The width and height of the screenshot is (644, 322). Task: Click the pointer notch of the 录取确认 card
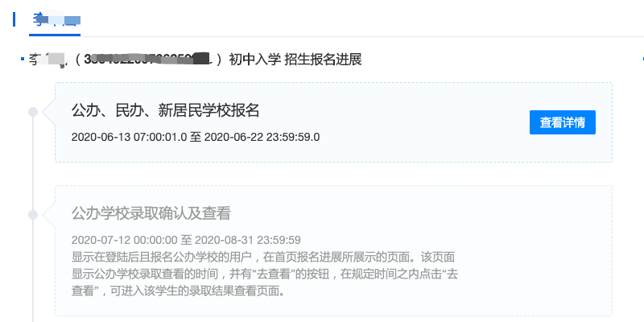tap(49, 215)
